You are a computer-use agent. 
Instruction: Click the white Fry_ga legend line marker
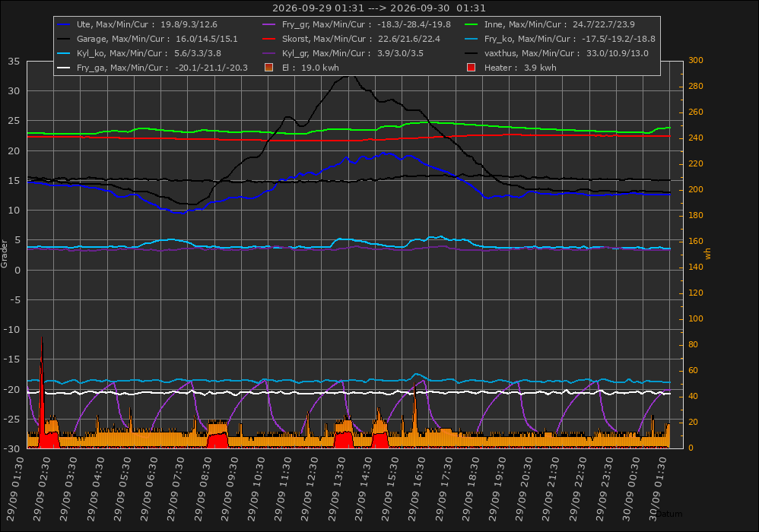64,68
